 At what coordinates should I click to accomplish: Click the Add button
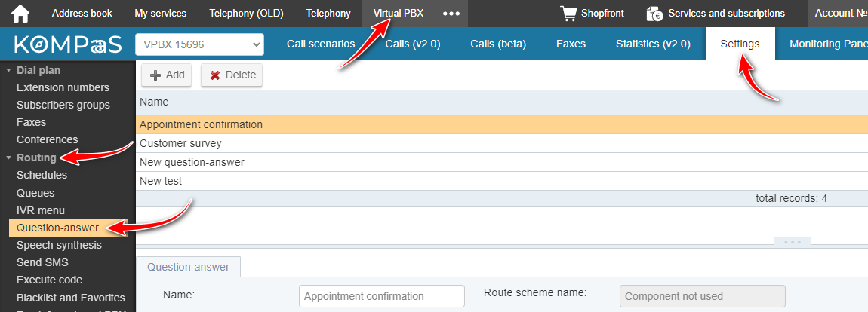coord(167,75)
